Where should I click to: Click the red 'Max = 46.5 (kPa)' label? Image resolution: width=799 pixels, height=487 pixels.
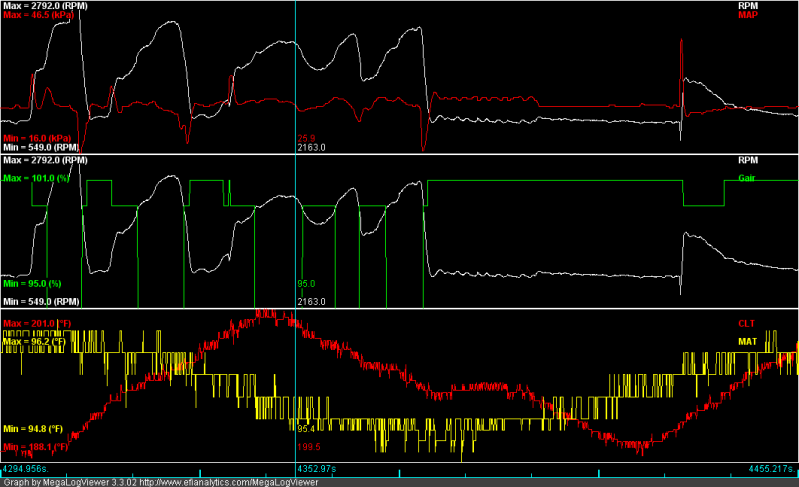(x=39, y=15)
